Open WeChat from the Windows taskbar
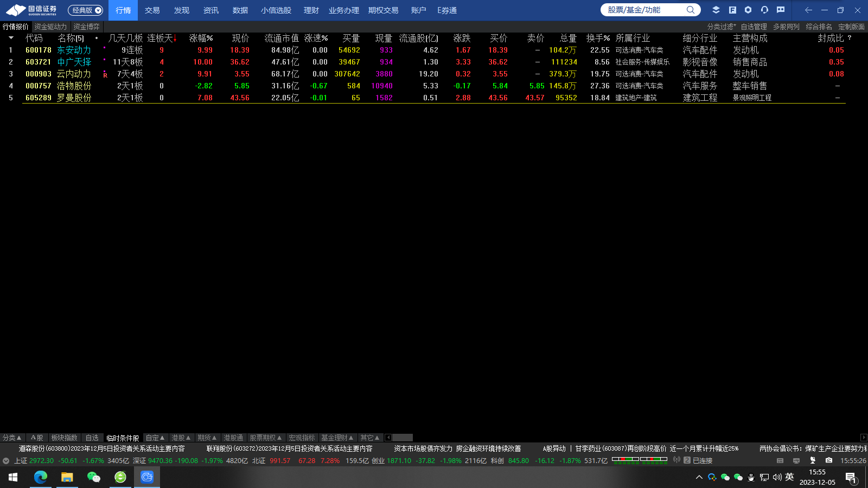The width and height of the screenshot is (868, 488). click(x=93, y=477)
